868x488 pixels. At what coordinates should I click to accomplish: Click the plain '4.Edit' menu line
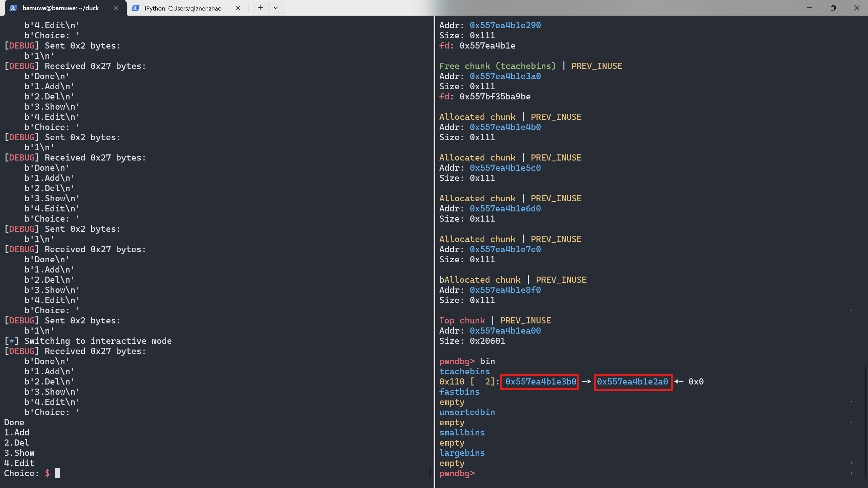click(19, 463)
